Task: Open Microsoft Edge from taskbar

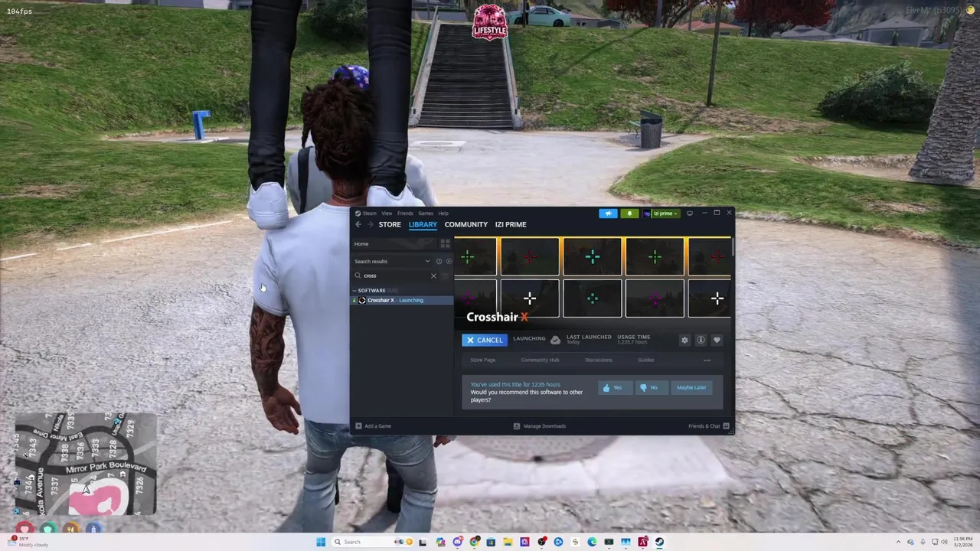Action: click(592, 542)
